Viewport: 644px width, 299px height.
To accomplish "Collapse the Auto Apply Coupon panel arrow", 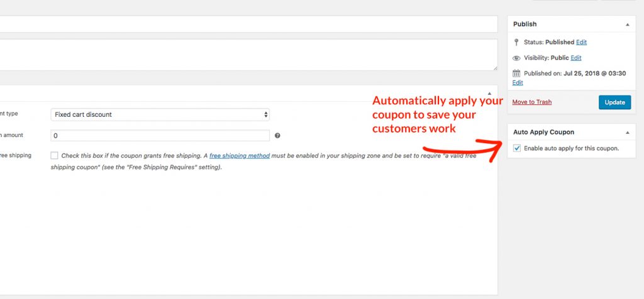I will pyautogui.click(x=626, y=133).
